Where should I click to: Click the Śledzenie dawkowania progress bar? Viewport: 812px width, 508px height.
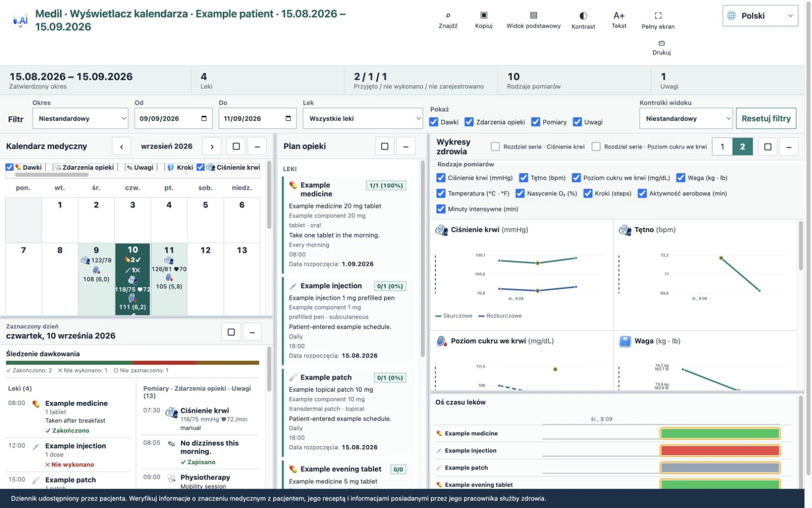pos(132,363)
